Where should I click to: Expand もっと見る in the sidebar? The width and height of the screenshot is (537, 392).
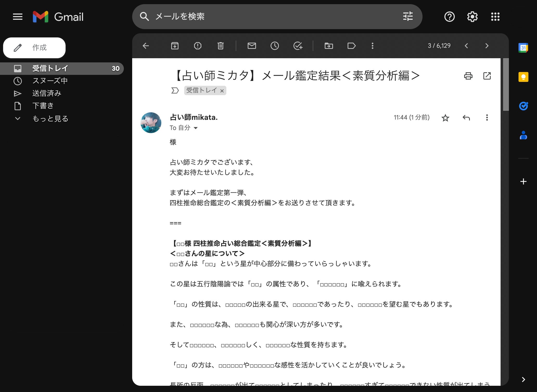(x=50, y=119)
